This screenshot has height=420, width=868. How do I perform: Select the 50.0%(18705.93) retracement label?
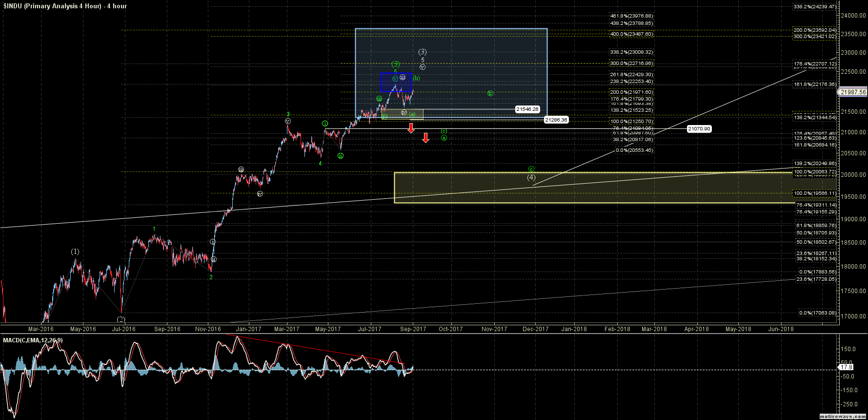coord(816,232)
